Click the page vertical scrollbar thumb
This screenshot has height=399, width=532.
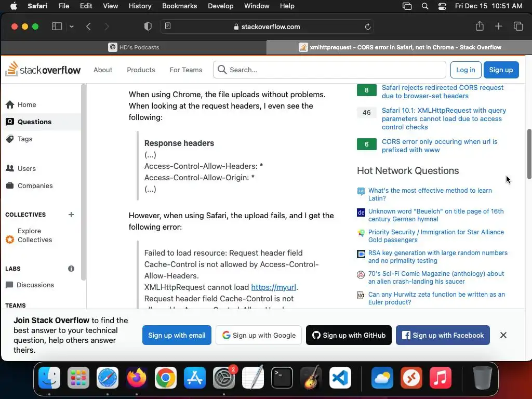pyautogui.click(x=529, y=154)
